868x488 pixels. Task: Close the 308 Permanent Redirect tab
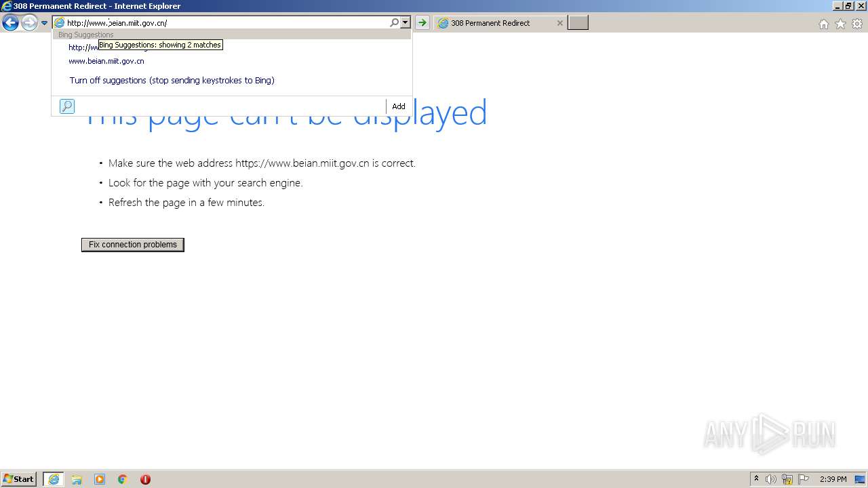(559, 23)
